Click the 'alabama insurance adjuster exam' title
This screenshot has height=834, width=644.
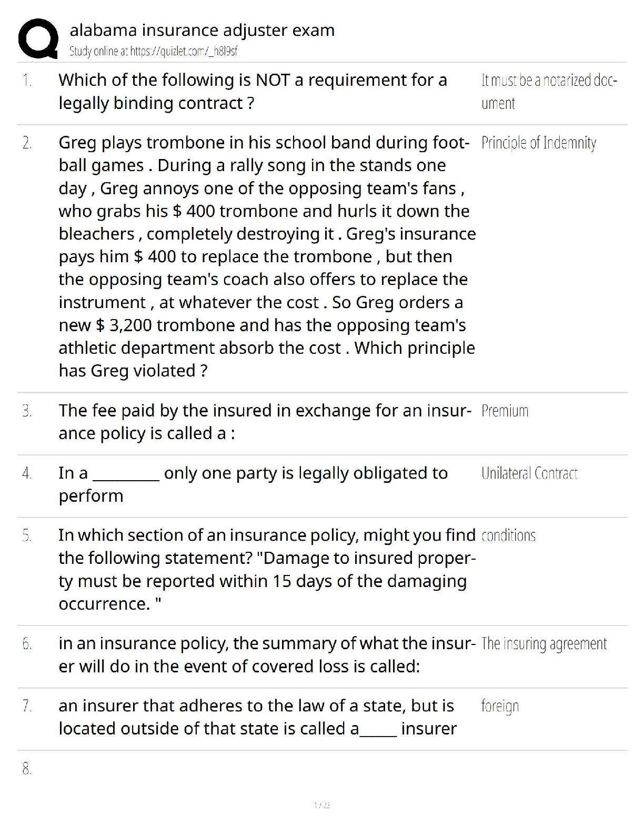[x=202, y=30]
